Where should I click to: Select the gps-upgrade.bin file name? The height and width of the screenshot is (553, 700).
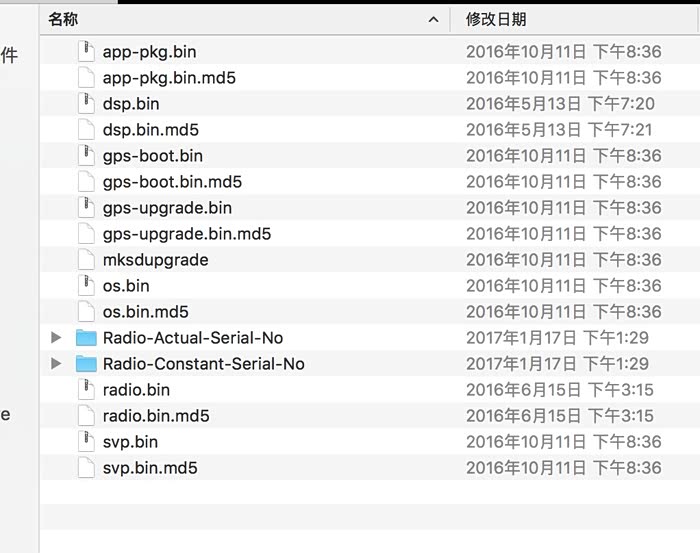167,208
